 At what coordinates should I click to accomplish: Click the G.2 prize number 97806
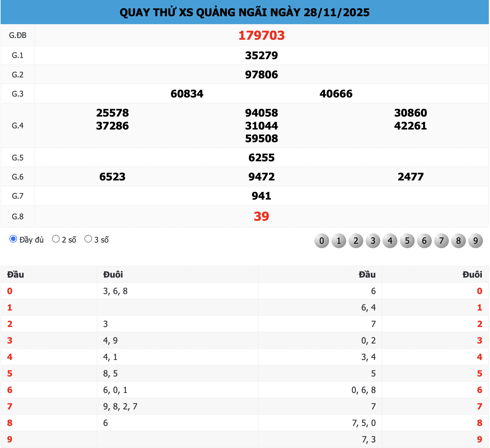coord(261,74)
